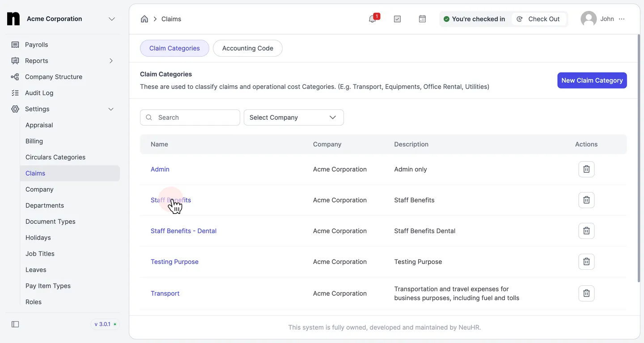644x343 pixels.
Task: Click the Description column header
Action: pos(411,144)
